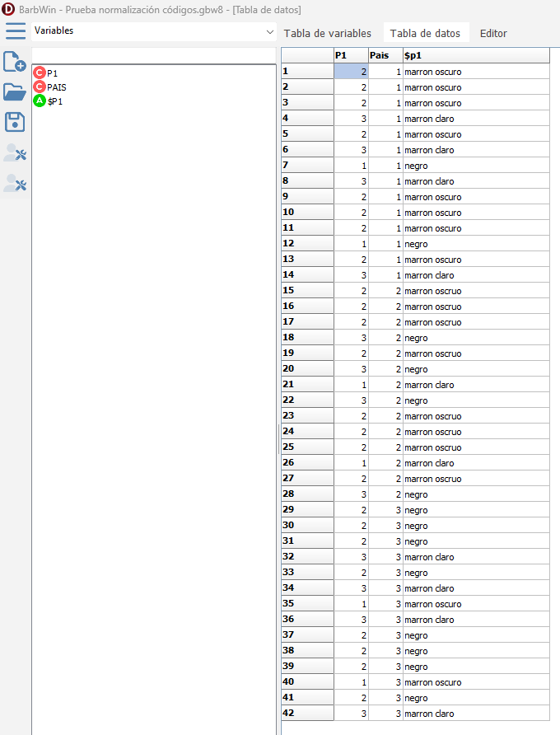Click the save disk icon
Screen dimensions: 560x735
15,122
